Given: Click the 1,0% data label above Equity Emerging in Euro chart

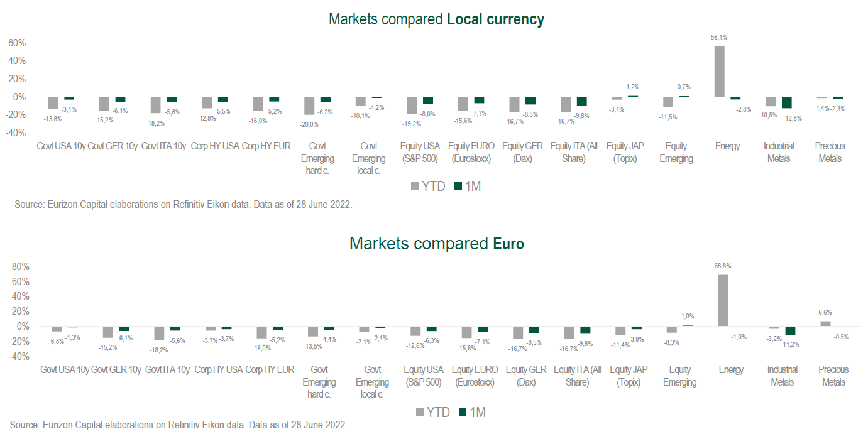Looking at the screenshot, I should 688,316.
